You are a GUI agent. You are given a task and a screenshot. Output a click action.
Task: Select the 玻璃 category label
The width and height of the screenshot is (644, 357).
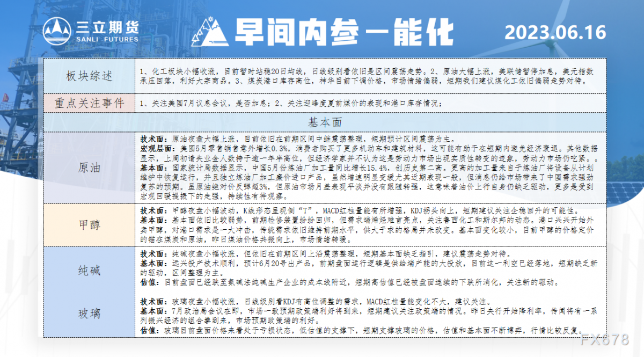pos(89,314)
